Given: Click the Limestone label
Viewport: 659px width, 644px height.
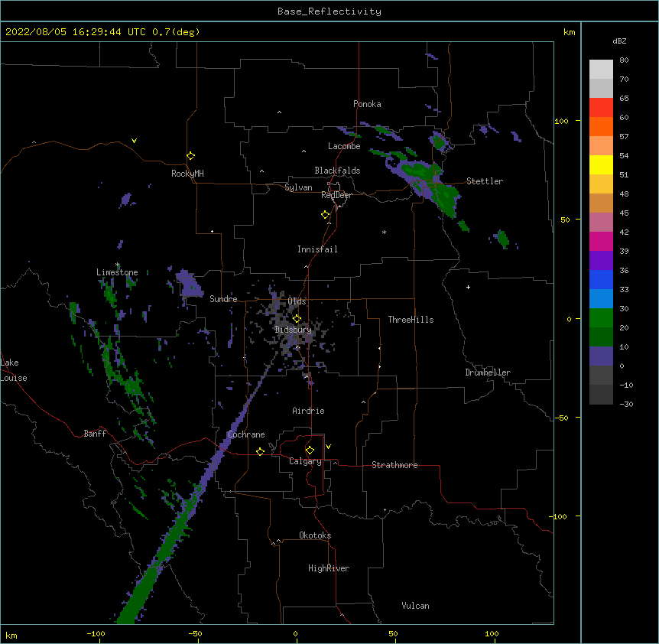Looking at the screenshot, I should [117, 272].
